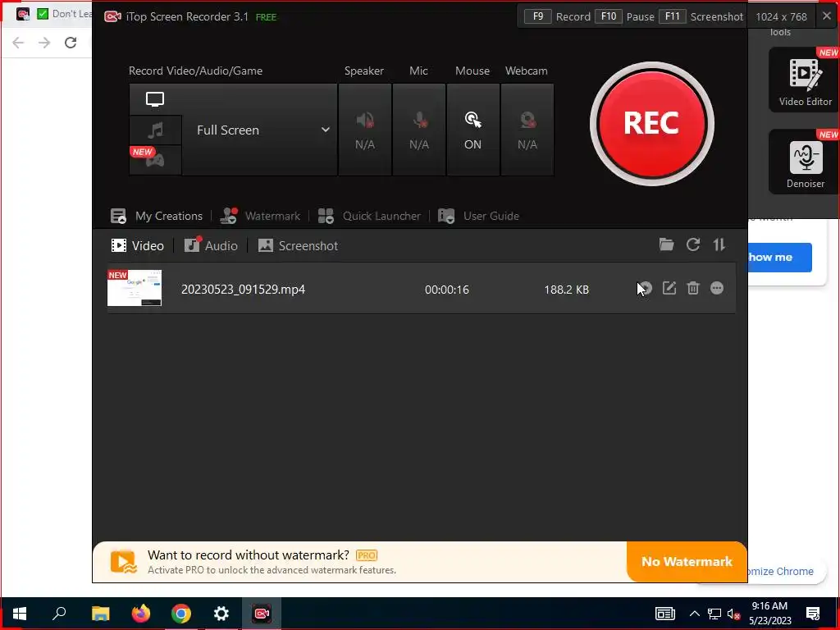Open File Explorer from the taskbar
840x630 pixels.
click(x=100, y=614)
